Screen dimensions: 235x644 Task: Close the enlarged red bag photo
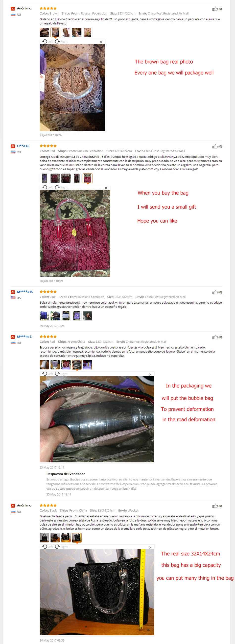(x=106, y=188)
